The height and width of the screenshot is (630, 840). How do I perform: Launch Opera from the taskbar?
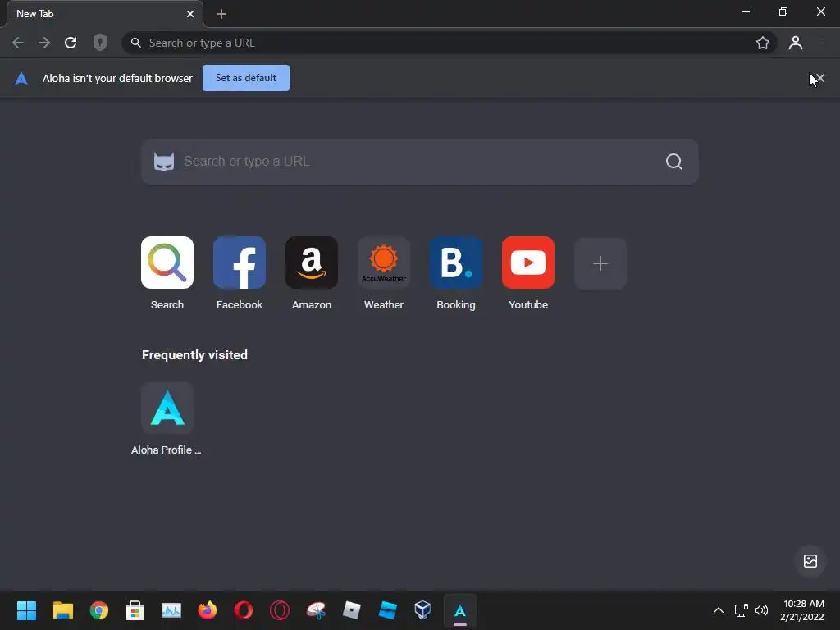244,610
